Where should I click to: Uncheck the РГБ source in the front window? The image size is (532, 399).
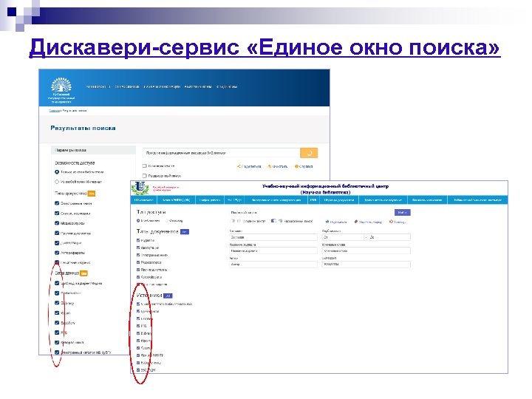138,326
